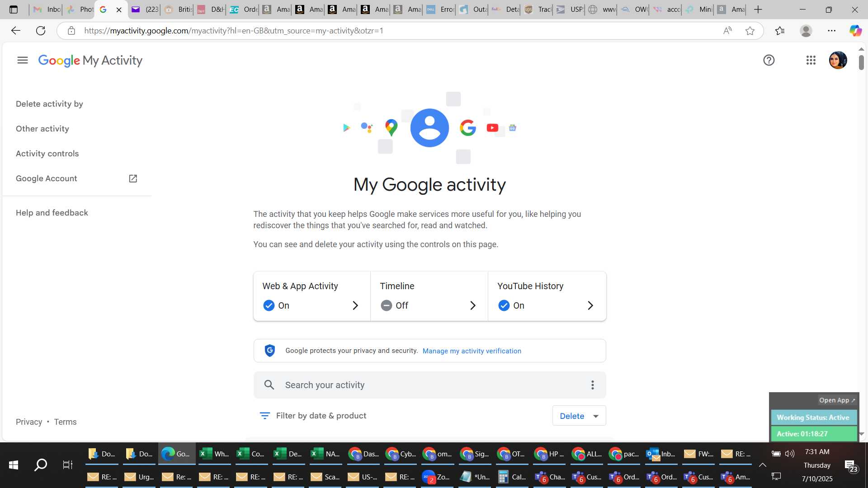
Task: Open Edge Settings and more menu
Action: [x=831, y=31]
